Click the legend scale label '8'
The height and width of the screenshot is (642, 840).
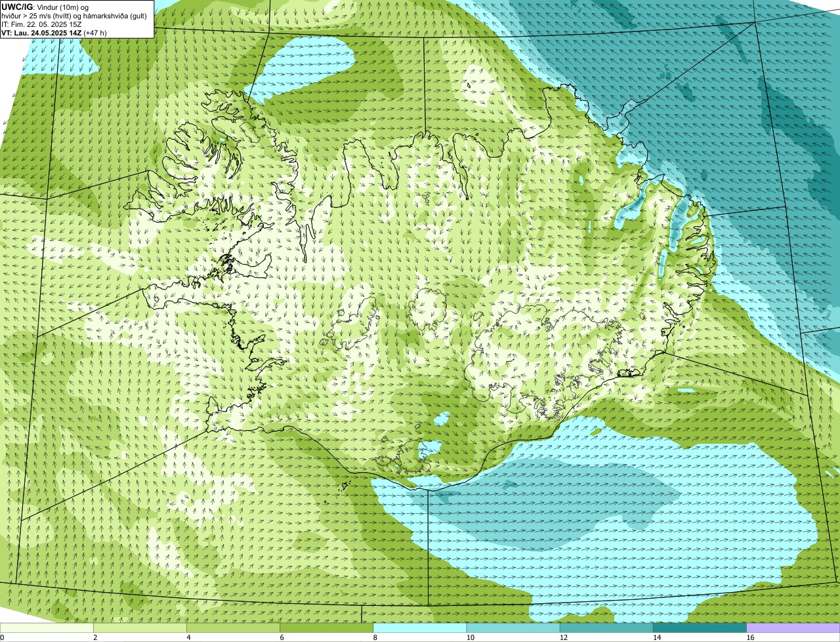375,637
